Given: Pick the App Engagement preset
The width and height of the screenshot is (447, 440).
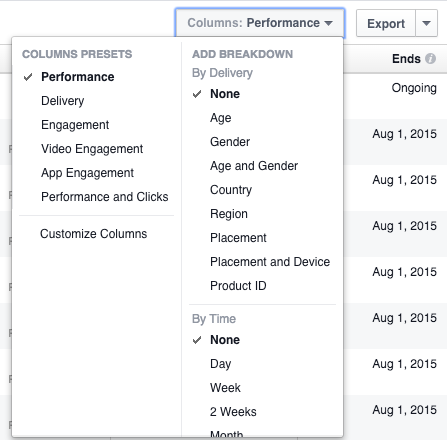Looking at the screenshot, I should click(87, 173).
